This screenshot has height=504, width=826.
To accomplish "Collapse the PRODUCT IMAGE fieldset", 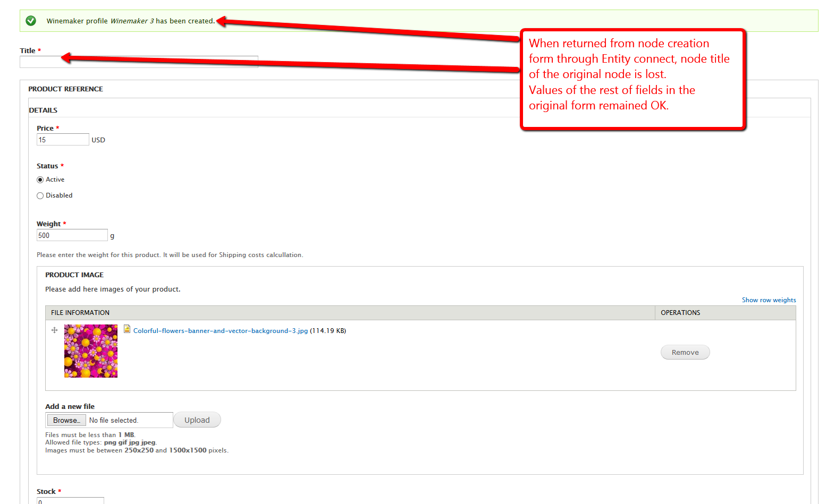I will coord(74,275).
